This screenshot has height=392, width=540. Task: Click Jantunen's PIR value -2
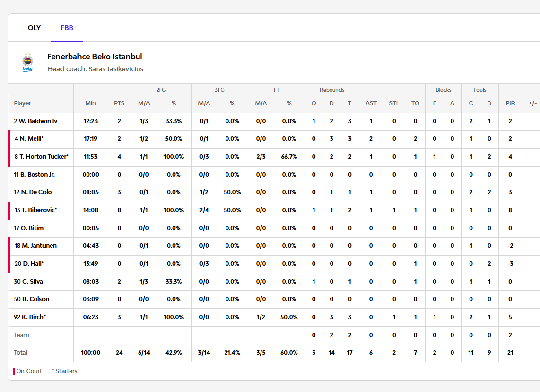(x=510, y=246)
